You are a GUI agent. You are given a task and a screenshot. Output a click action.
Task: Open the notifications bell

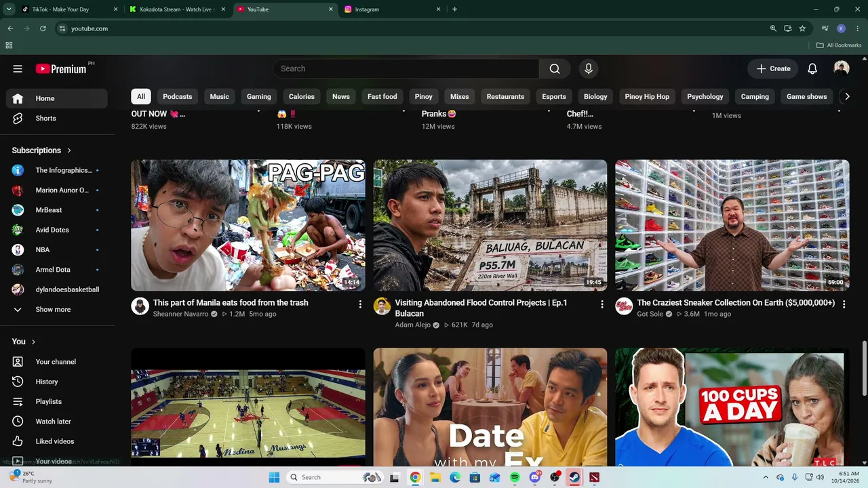point(812,68)
